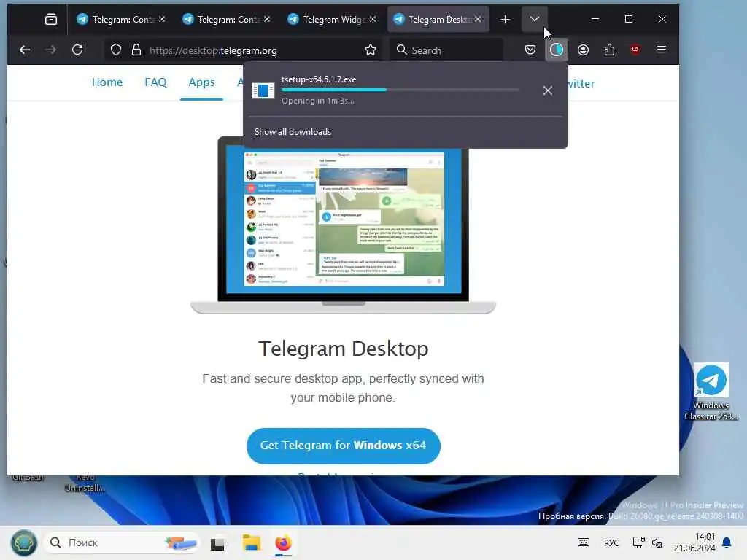Image resolution: width=747 pixels, height=560 pixels.
Task: Click the uBlock Origin extension icon
Action: click(x=635, y=50)
